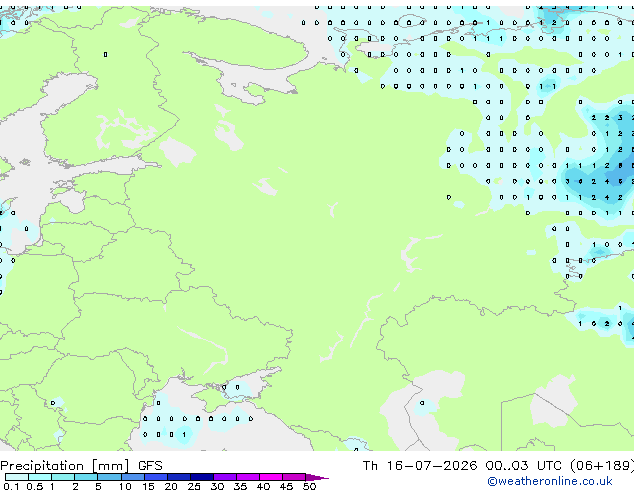
Task: Click the above-50 arrow tip of legend
Action: [x=317, y=477]
